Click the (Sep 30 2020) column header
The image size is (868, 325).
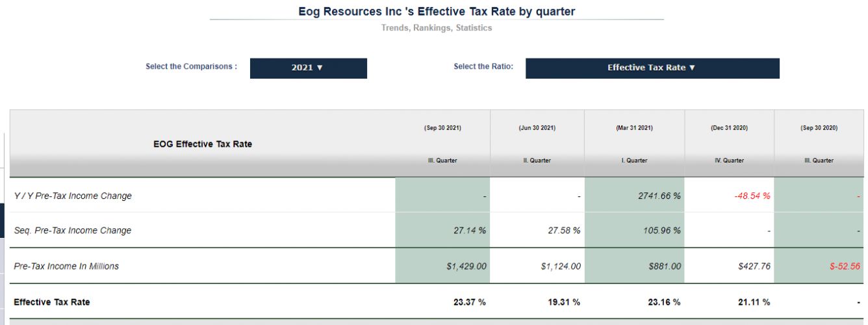tap(819, 128)
